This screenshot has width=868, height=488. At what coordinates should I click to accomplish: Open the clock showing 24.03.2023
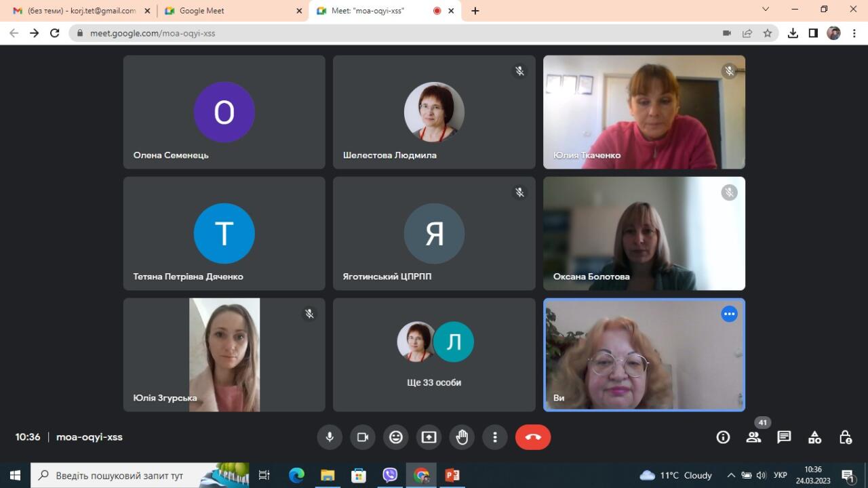(x=813, y=475)
